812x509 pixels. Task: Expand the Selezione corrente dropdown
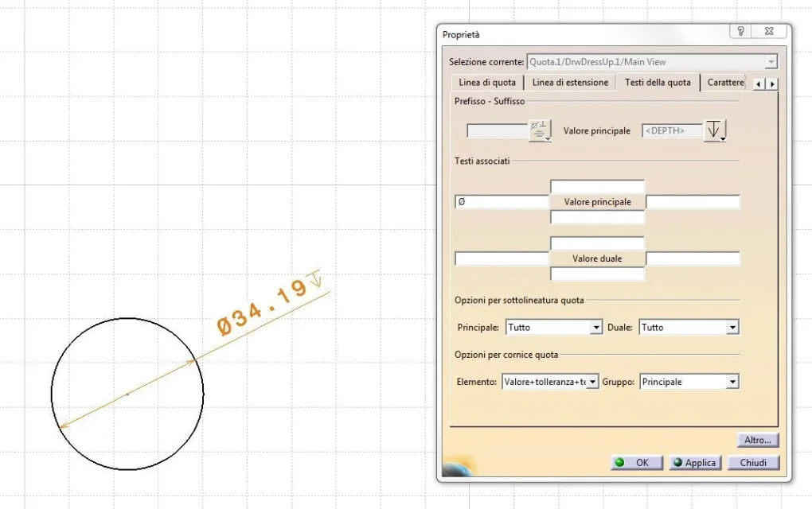click(x=770, y=62)
